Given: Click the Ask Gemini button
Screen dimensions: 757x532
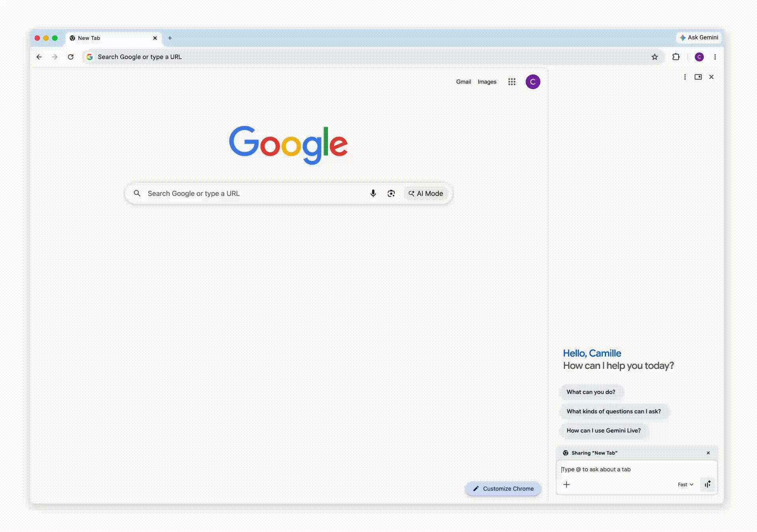Looking at the screenshot, I should click(x=699, y=37).
